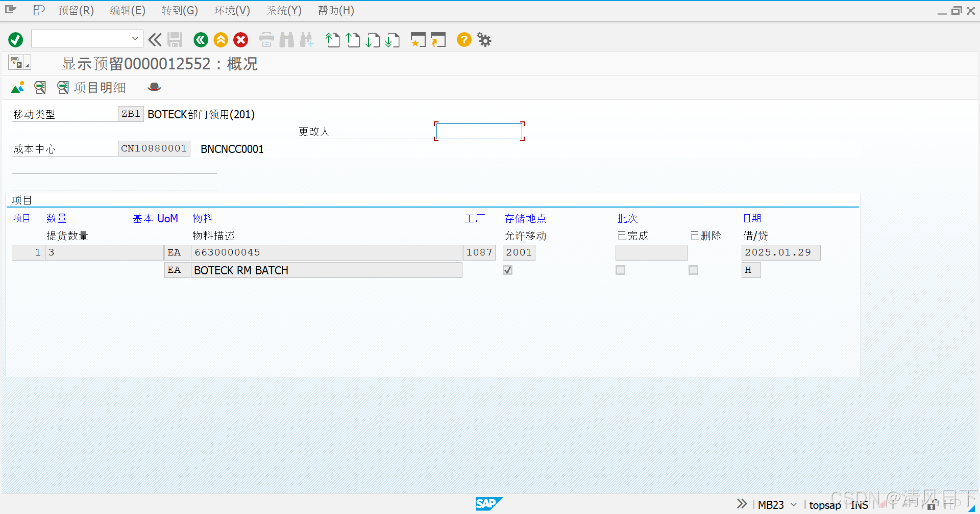Click the Cancel (red X) toolbar icon

[240, 40]
